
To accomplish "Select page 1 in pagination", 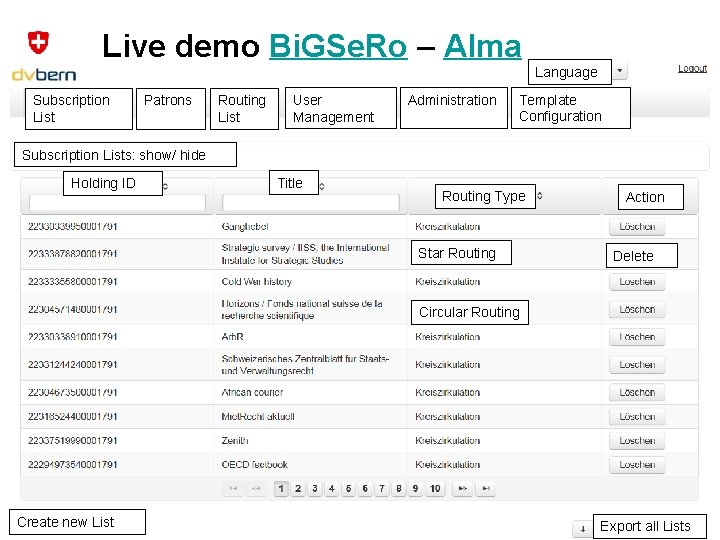I will pos(281,488).
